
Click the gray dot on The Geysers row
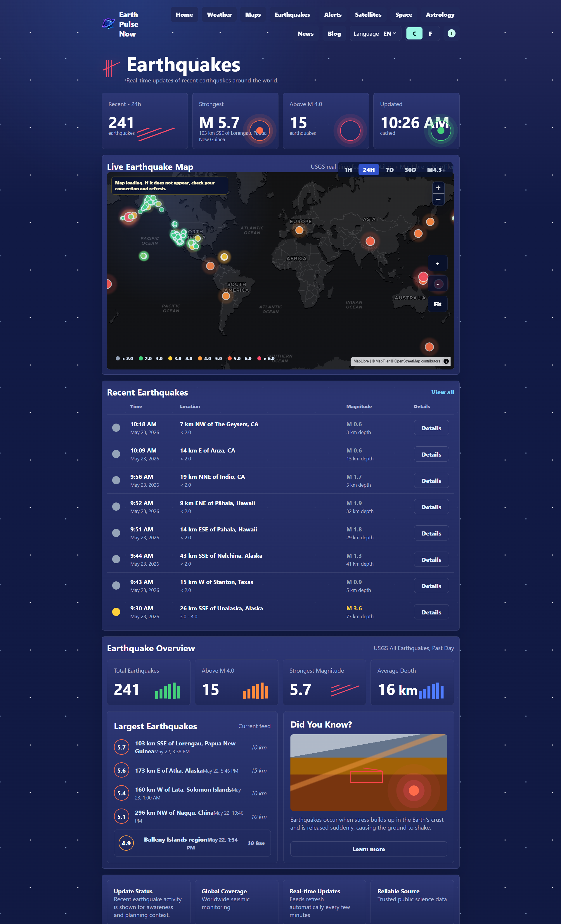click(116, 428)
